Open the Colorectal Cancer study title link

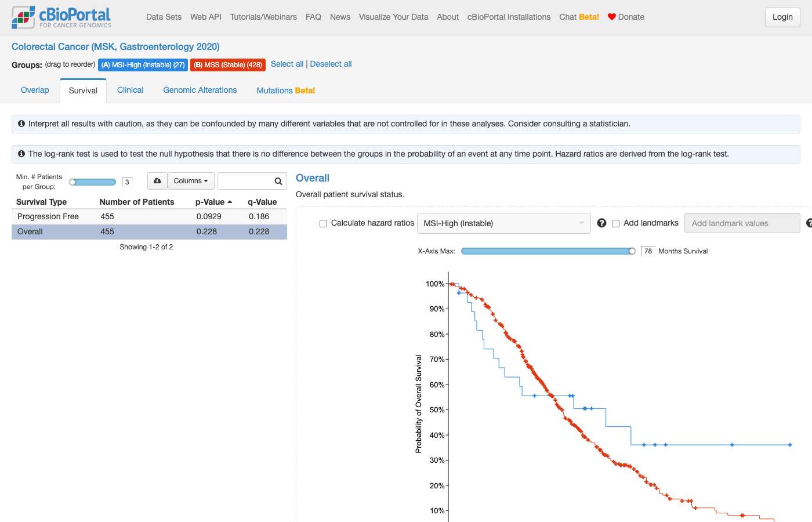pos(115,46)
